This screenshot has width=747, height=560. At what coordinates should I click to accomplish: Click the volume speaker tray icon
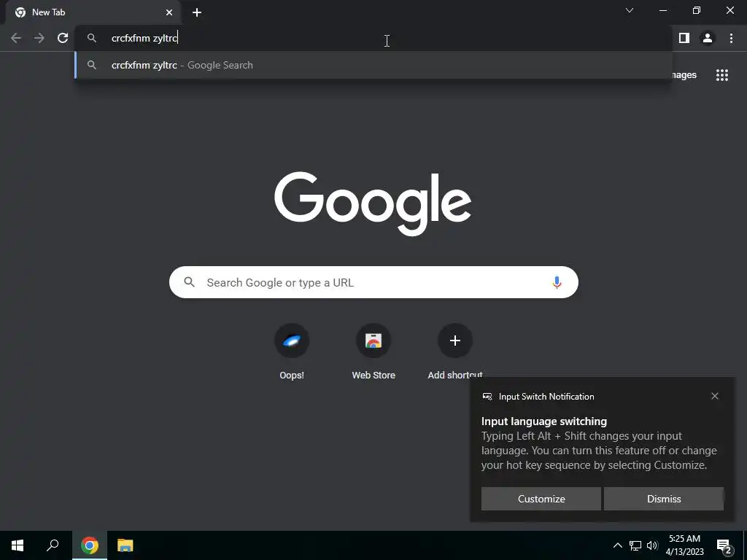652,545
